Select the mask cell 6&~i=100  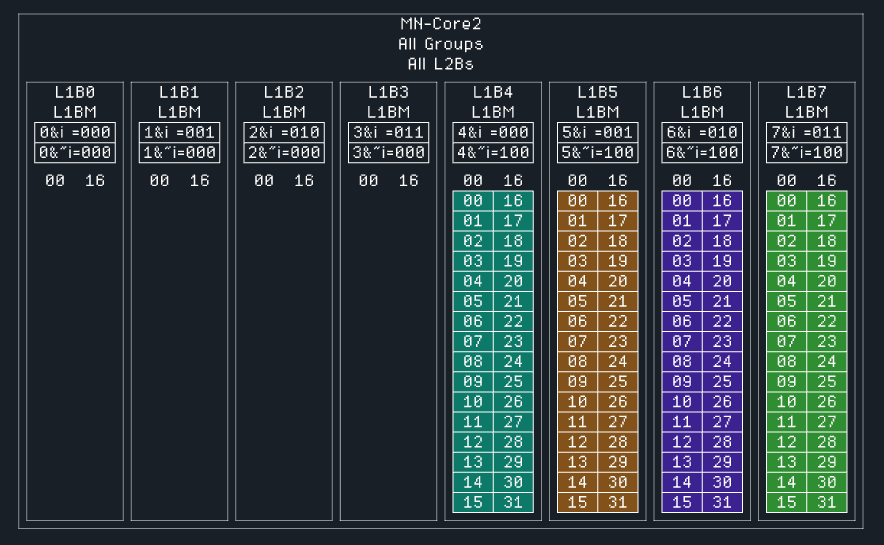tap(702, 153)
